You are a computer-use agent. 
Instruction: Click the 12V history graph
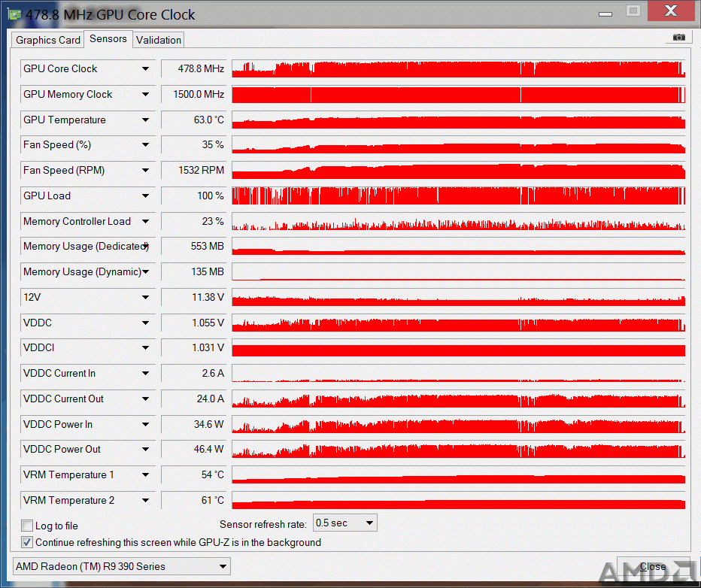pos(458,297)
